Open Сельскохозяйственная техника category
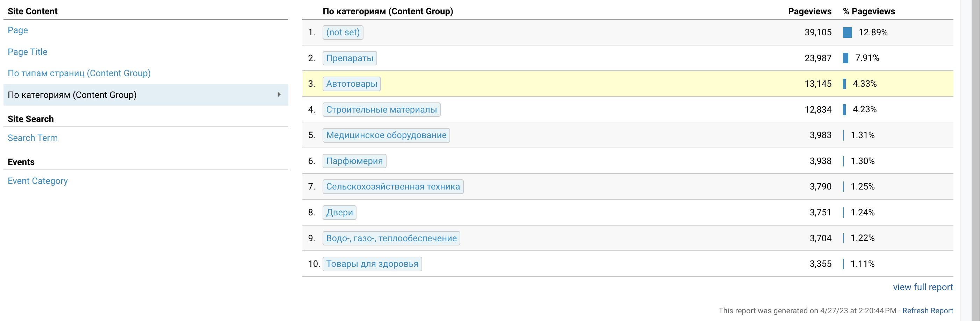The image size is (980, 321). tap(392, 187)
